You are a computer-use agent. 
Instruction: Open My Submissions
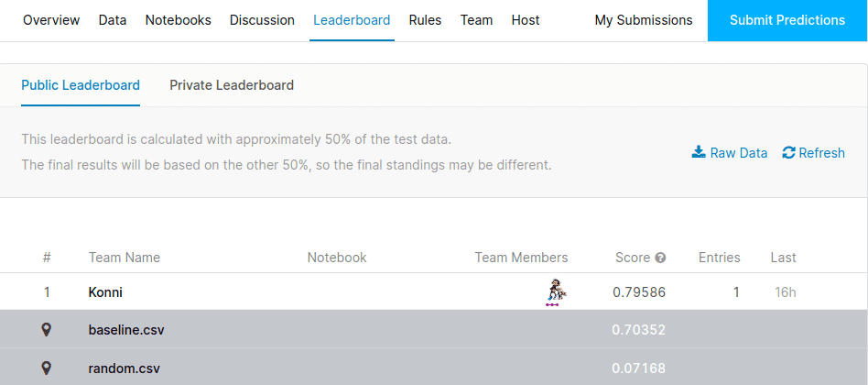(x=644, y=20)
